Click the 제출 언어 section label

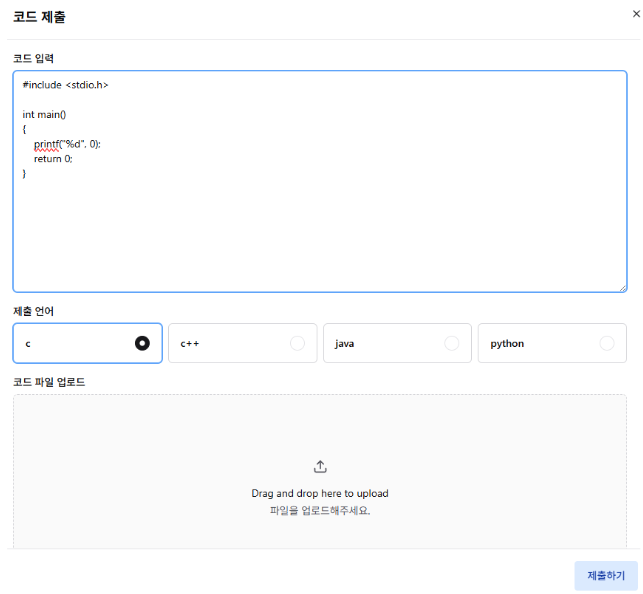click(x=33, y=311)
